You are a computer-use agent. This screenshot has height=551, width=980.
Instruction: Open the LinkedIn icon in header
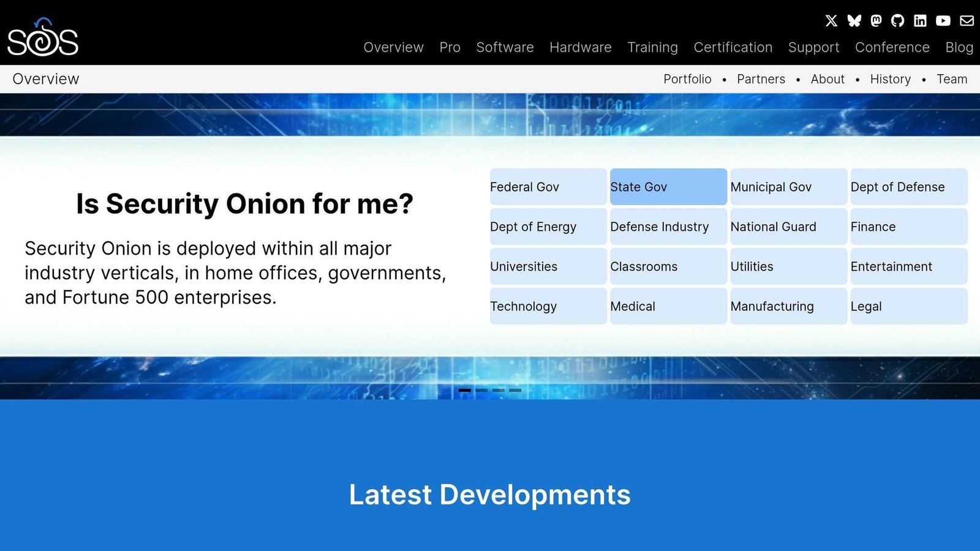pos(920,21)
